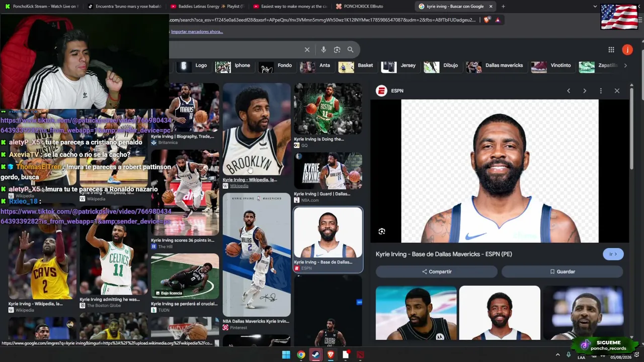Open Brave browser from the taskbar
The image size is (644, 362).
click(331, 355)
